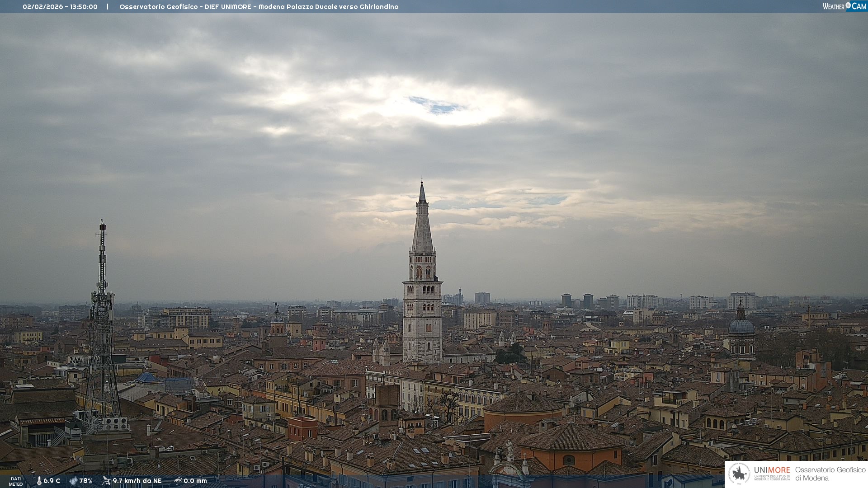Click the 6.9 C temperature reading
868x488 pixels.
[52, 481]
